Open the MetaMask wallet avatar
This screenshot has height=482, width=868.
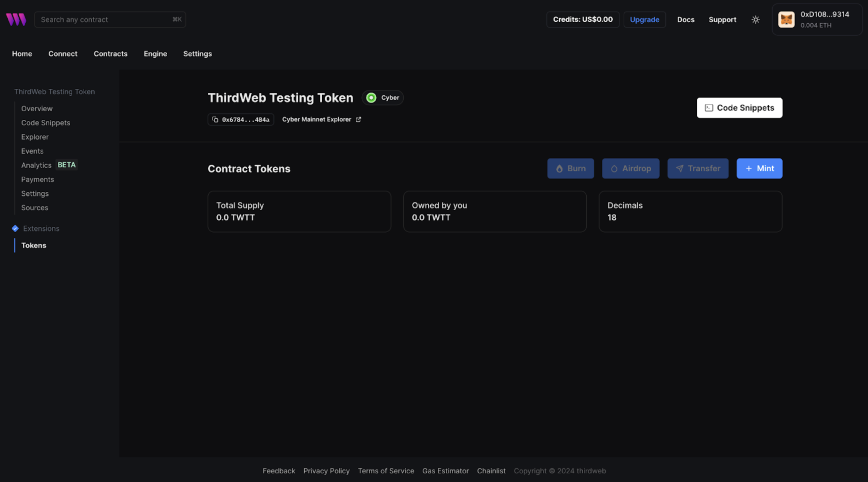pyautogui.click(x=786, y=20)
